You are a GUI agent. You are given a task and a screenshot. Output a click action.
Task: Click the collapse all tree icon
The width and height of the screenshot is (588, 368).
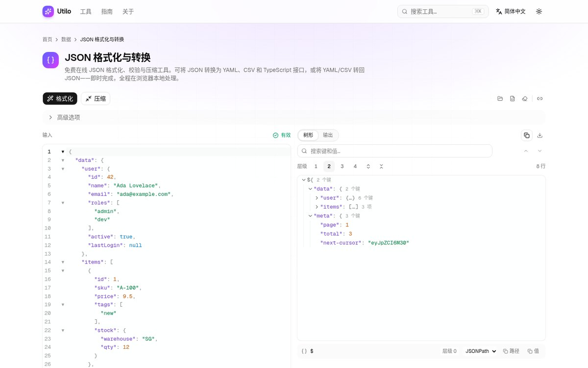381,166
